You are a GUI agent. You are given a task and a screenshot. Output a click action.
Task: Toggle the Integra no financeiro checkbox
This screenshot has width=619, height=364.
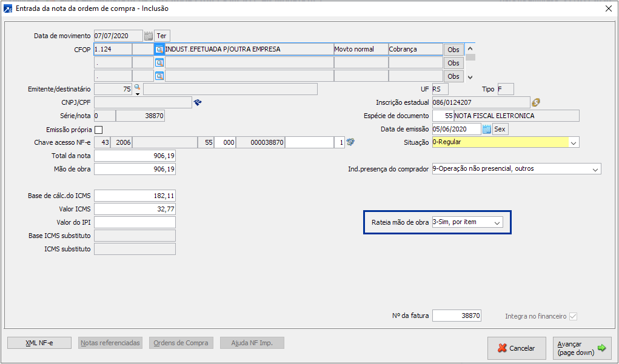tap(573, 316)
